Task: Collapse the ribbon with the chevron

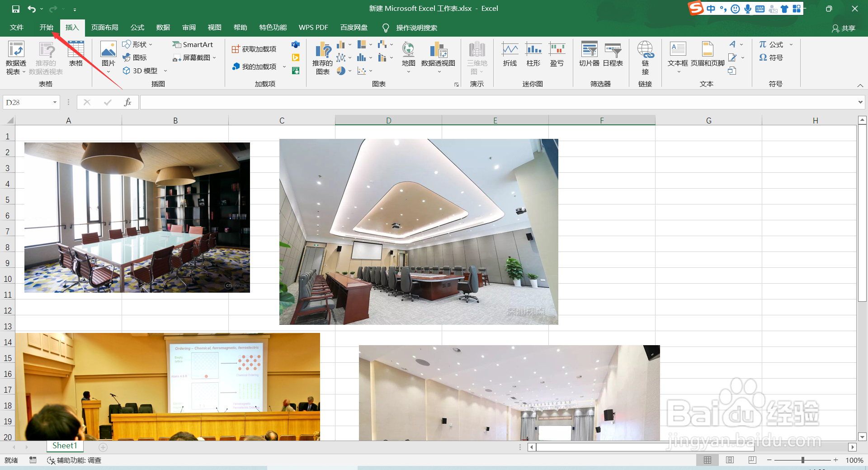Action: tap(860, 85)
